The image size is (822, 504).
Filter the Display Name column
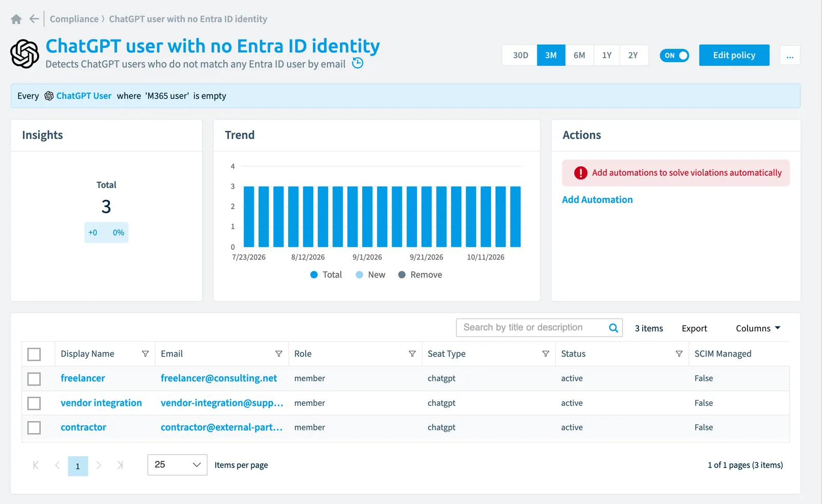click(x=145, y=354)
